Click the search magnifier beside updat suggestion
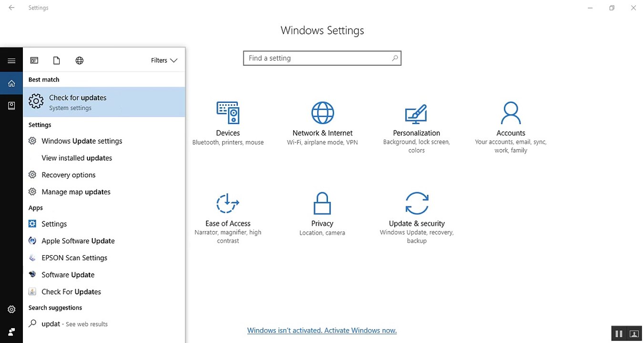The image size is (644, 343). (32, 323)
